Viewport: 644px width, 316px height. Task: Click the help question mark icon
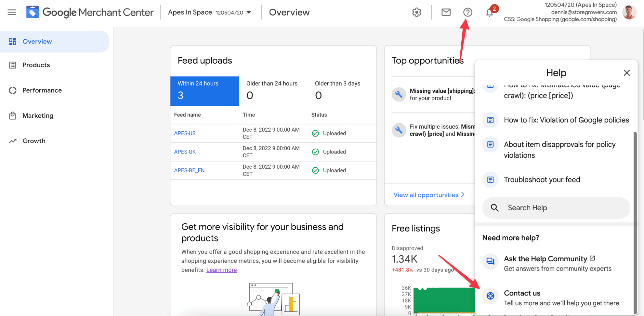pos(467,12)
